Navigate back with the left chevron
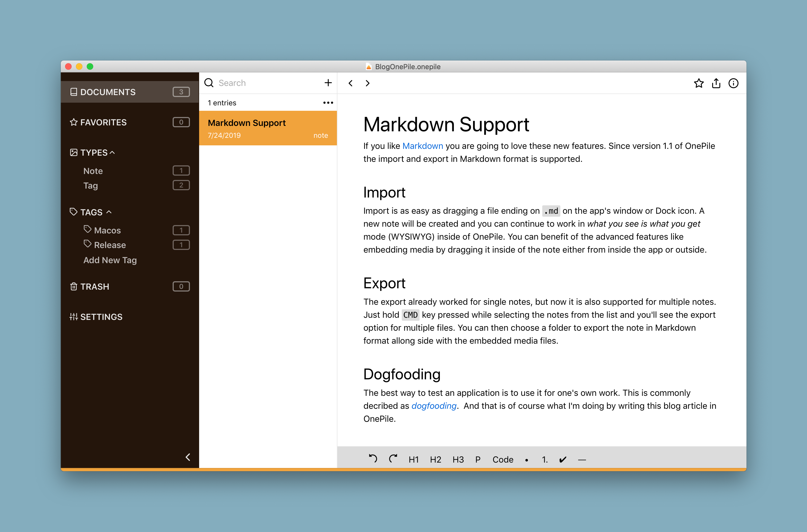 tap(350, 83)
